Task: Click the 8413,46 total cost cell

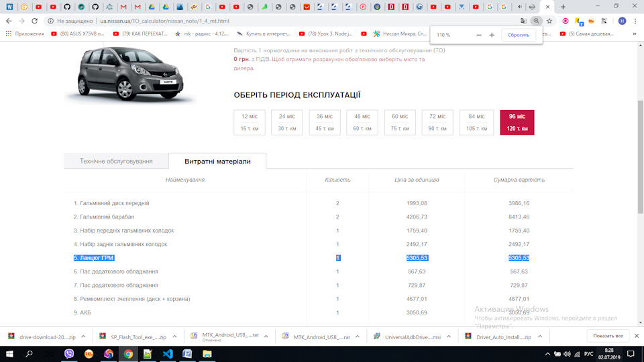Action: [519, 217]
